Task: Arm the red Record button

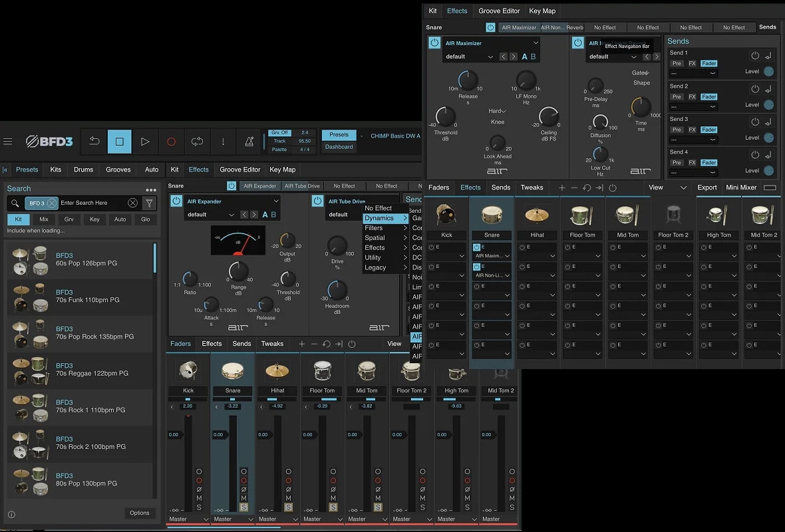Action: (171, 142)
